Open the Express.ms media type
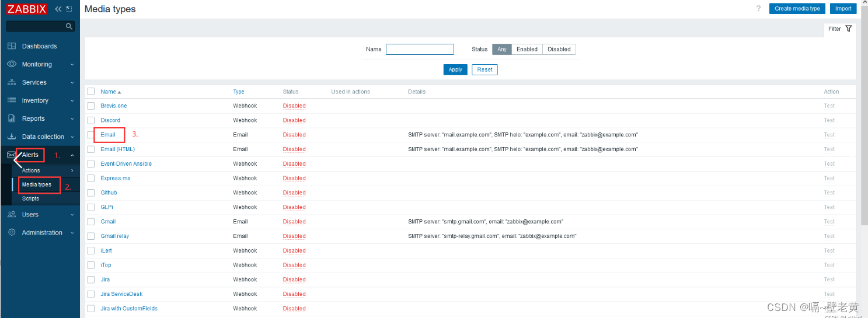 [116, 178]
